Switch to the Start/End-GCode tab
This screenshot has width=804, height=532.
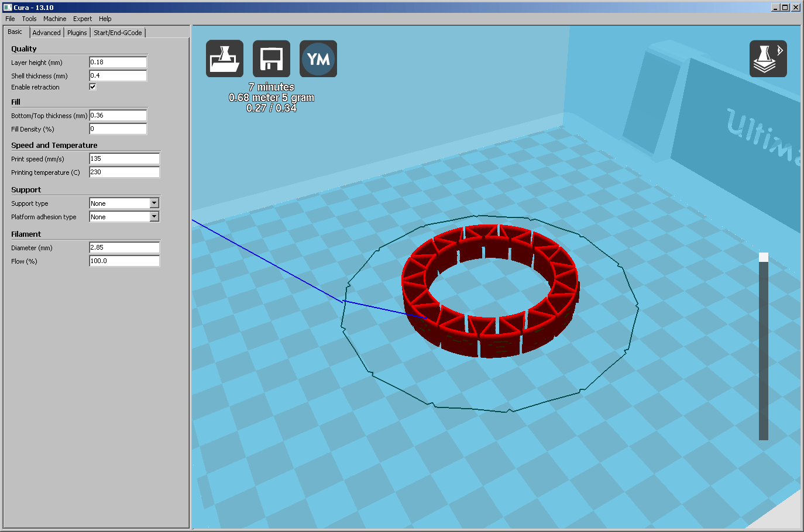point(118,33)
